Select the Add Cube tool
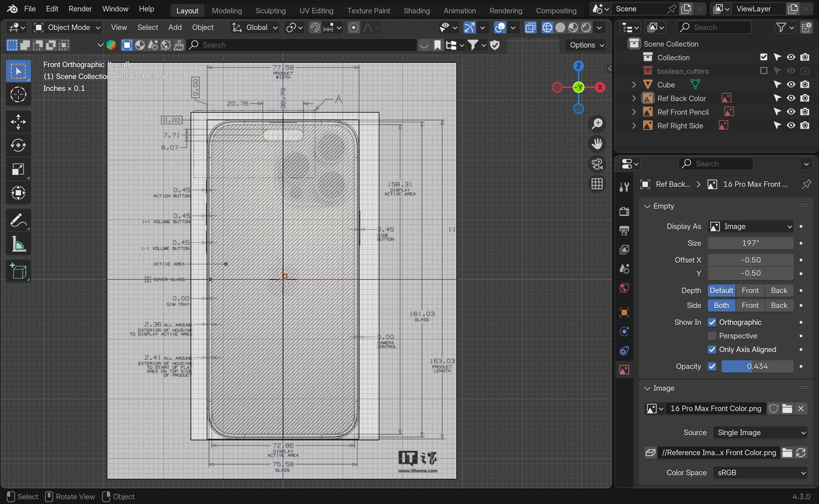The height and width of the screenshot is (504, 819). 19,271
